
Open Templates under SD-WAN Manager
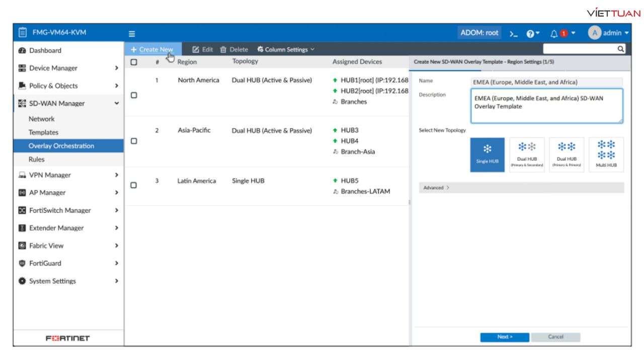[43, 132]
